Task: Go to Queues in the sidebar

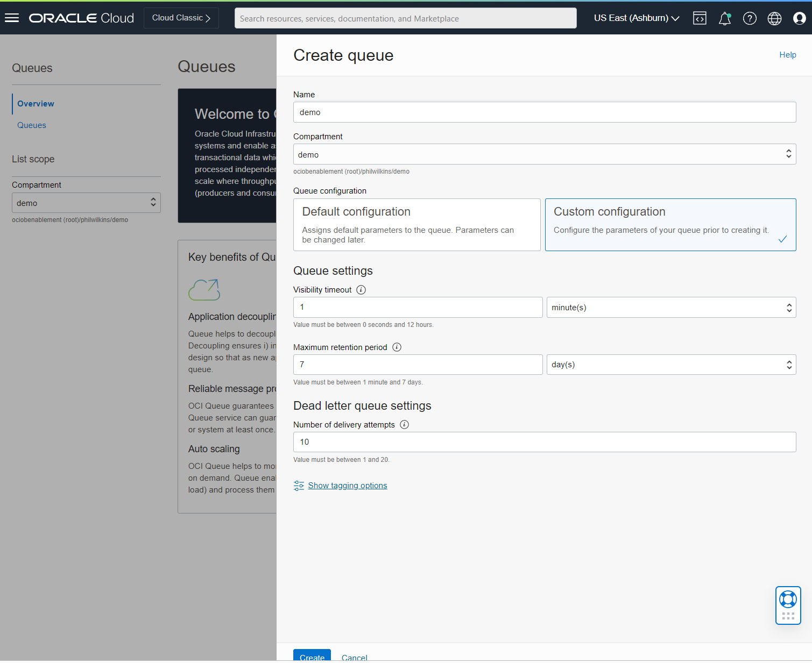Action: pos(31,125)
